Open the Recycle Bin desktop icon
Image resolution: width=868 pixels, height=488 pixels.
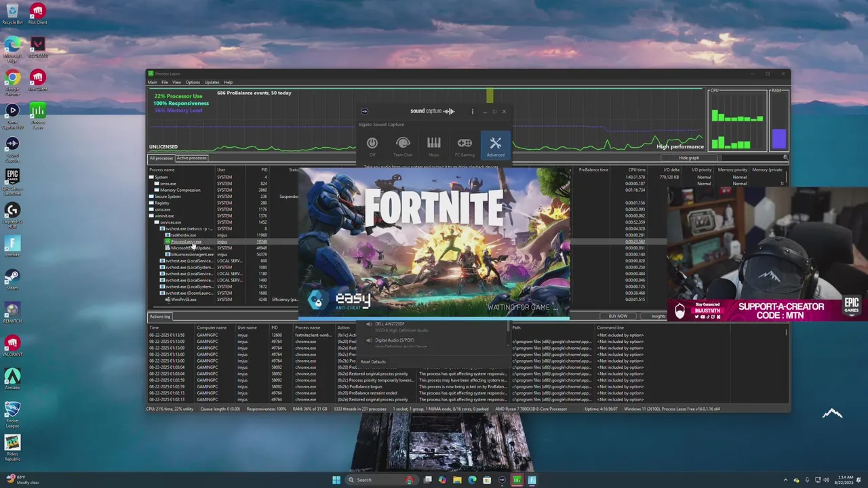click(x=12, y=14)
